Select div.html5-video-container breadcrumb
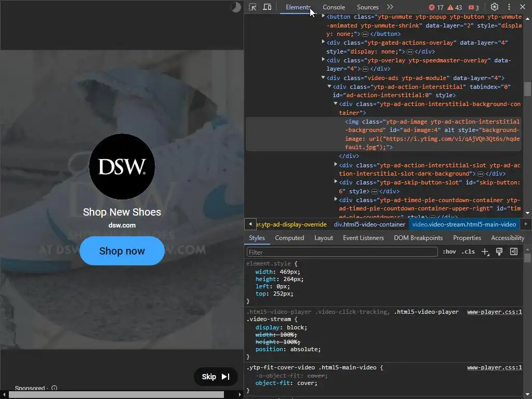The width and height of the screenshot is (532, 399). tap(369, 224)
